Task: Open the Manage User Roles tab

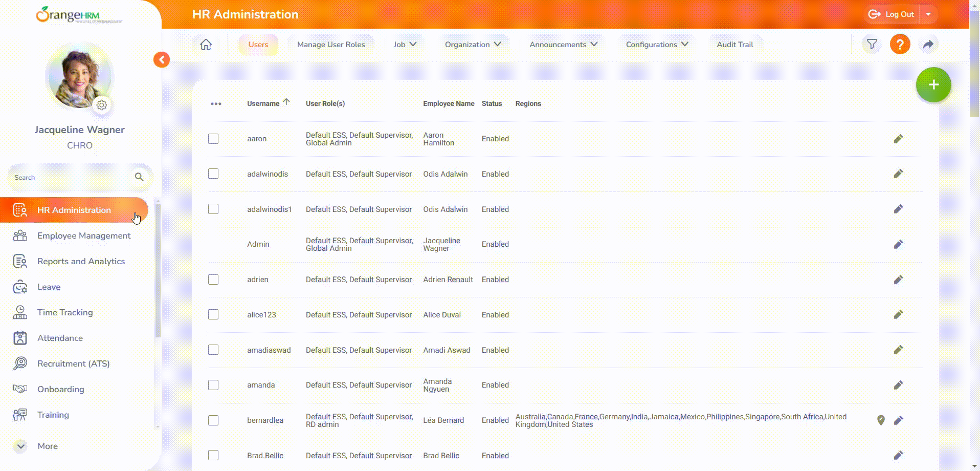Action: (331, 45)
